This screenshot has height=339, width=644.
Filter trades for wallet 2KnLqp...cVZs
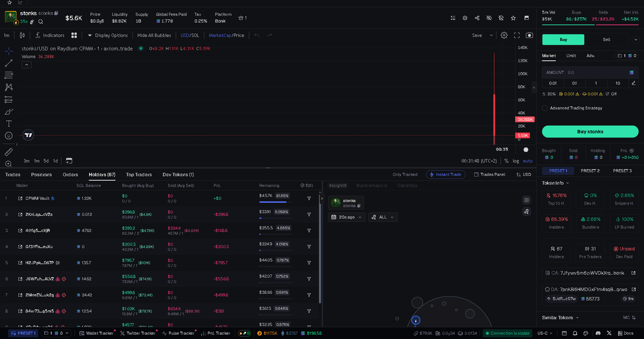click(309, 214)
